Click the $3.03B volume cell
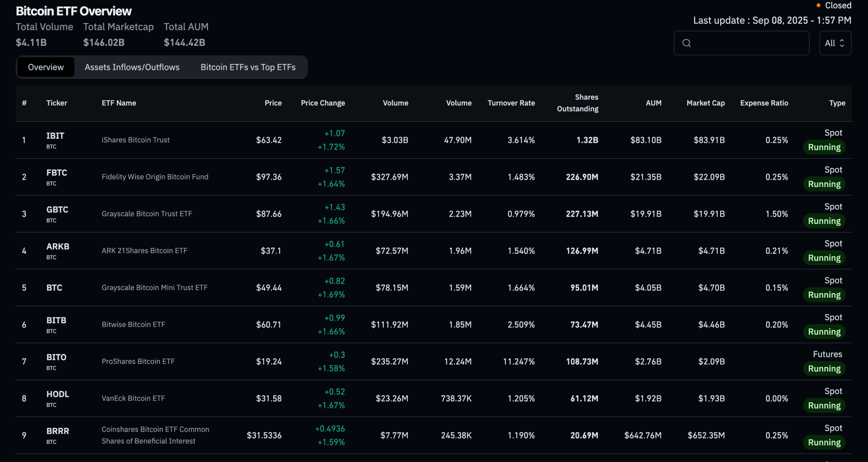 pos(395,140)
